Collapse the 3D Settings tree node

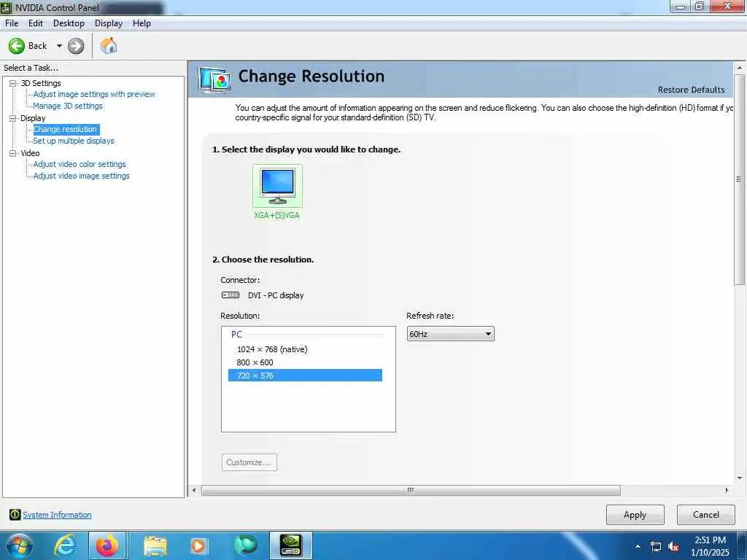(13, 83)
